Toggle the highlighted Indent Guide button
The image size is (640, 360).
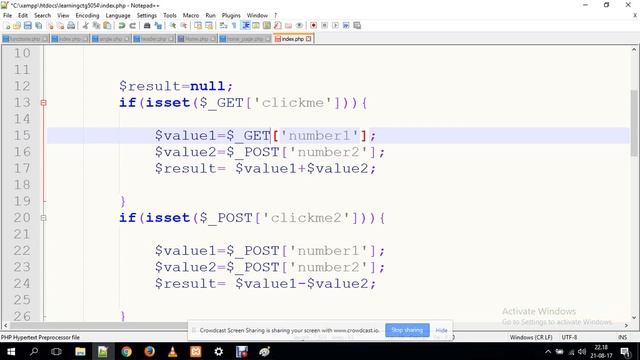[x=245, y=25]
